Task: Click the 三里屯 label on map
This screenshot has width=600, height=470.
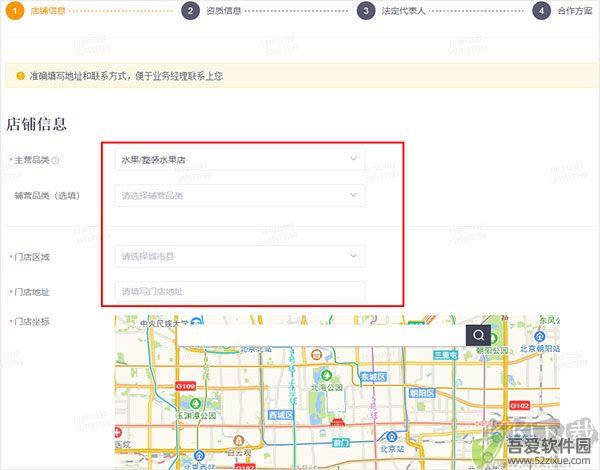Action: point(445,355)
